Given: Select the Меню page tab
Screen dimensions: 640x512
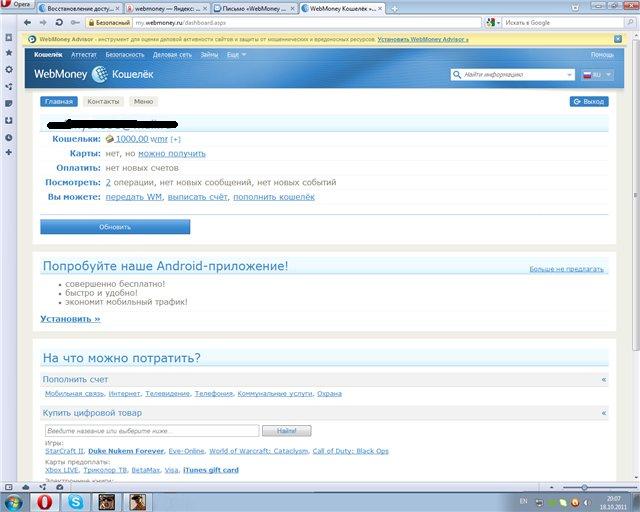Looking at the screenshot, I should tap(143, 102).
